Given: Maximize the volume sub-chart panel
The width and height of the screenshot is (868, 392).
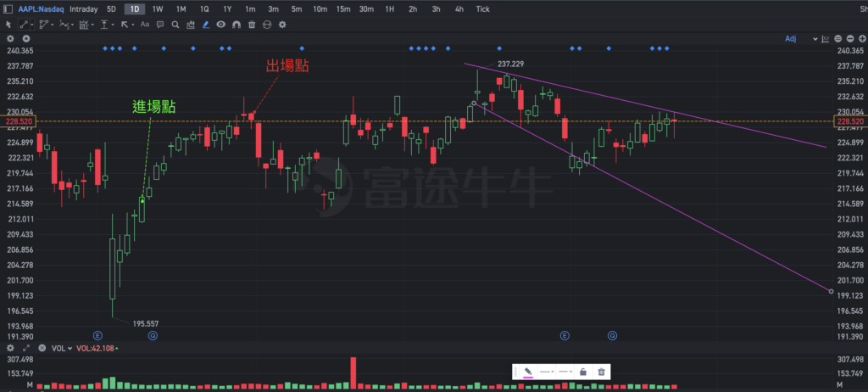Looking at the screenshot, I should click(x=25, y=348).
